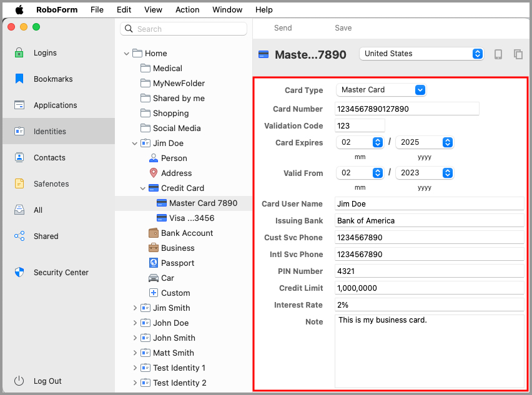Click the Validation Code field

coord(360,126)
